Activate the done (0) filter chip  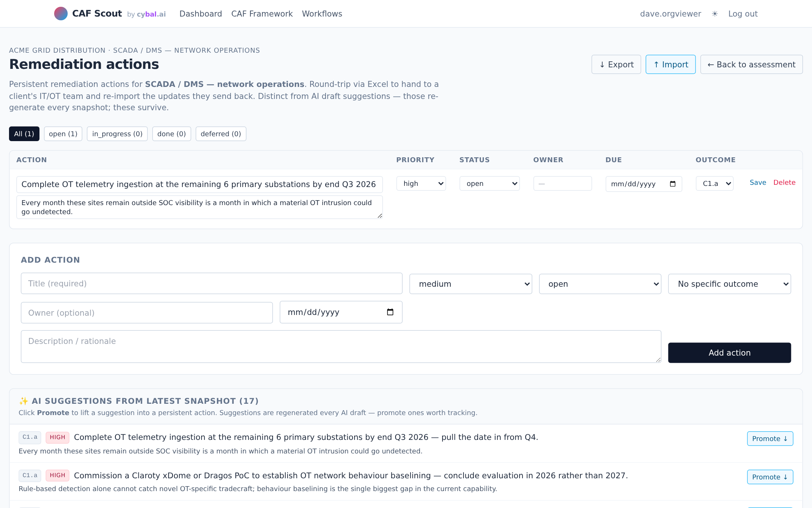[171, 134]
